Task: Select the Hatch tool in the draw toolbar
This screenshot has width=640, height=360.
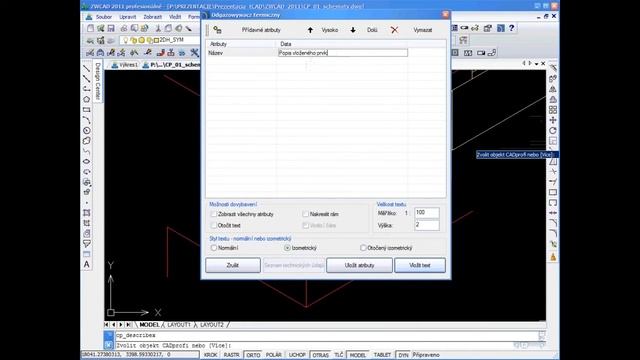Action: pos(87,213)
